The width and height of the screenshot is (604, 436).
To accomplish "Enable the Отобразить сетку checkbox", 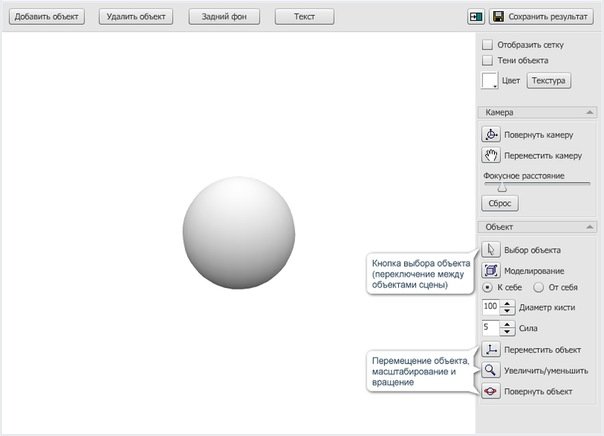I will tap(487, 45).
